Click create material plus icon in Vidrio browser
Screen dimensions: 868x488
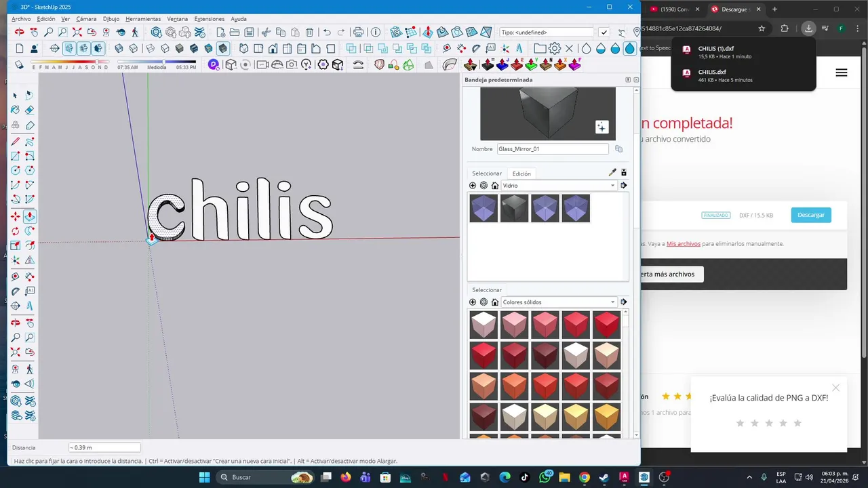[473, 185]
